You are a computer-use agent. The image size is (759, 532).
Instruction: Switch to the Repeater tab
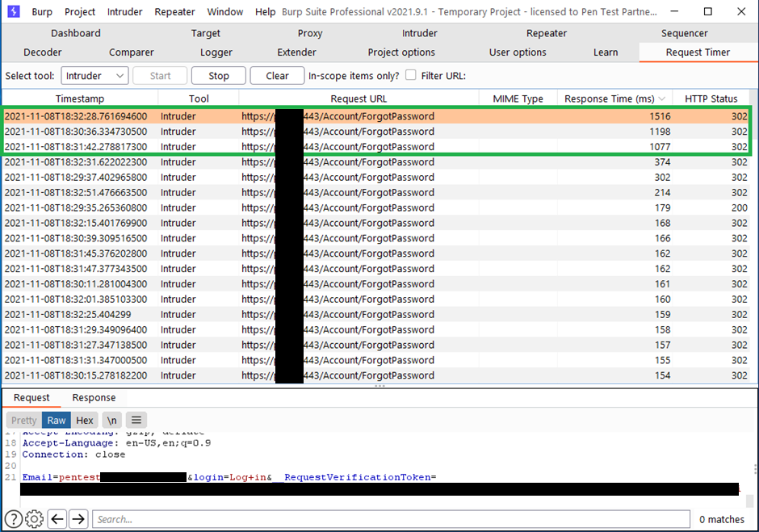(x=546, y=33)
